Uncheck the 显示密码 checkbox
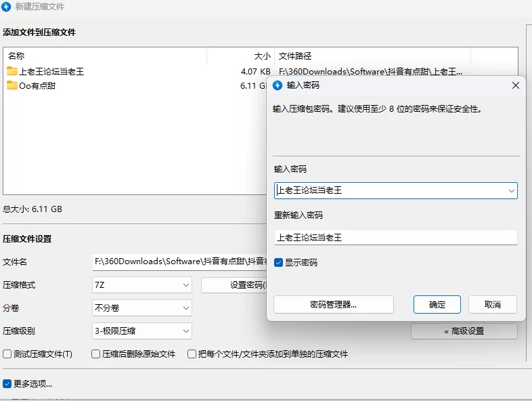Viewport: 532px width, 401px height. point(279,262)
